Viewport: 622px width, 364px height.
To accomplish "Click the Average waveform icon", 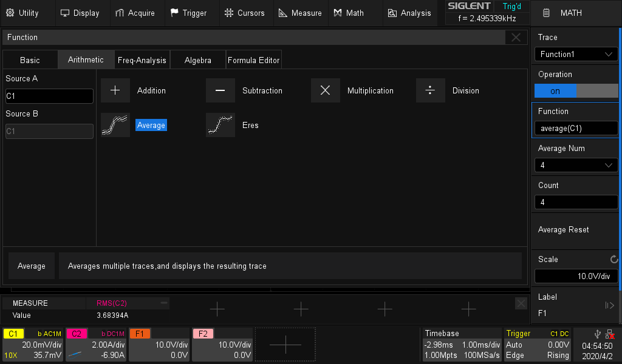I will 115,125.
